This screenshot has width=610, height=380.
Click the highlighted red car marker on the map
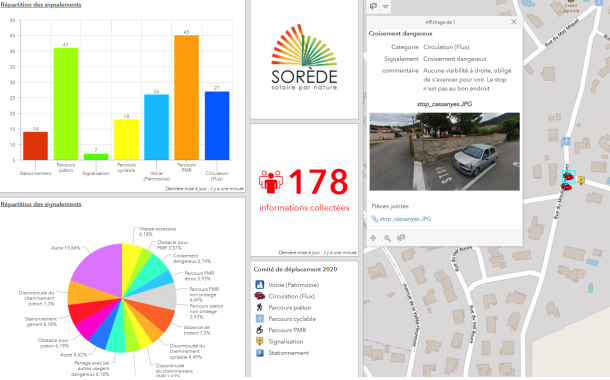click(x=568, y=177)
